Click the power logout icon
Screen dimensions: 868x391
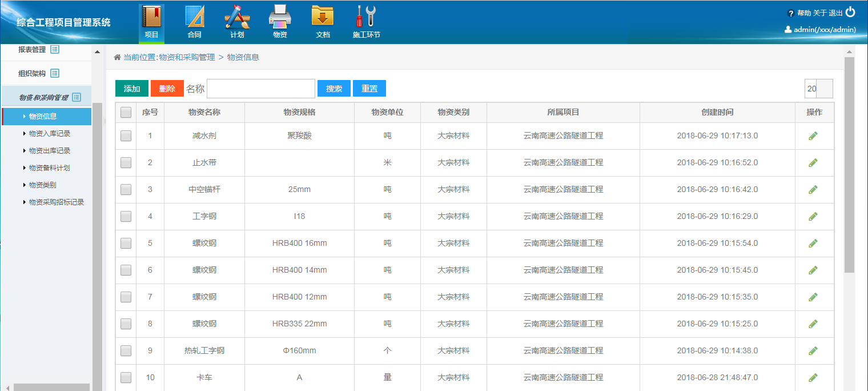click(850, 12)
